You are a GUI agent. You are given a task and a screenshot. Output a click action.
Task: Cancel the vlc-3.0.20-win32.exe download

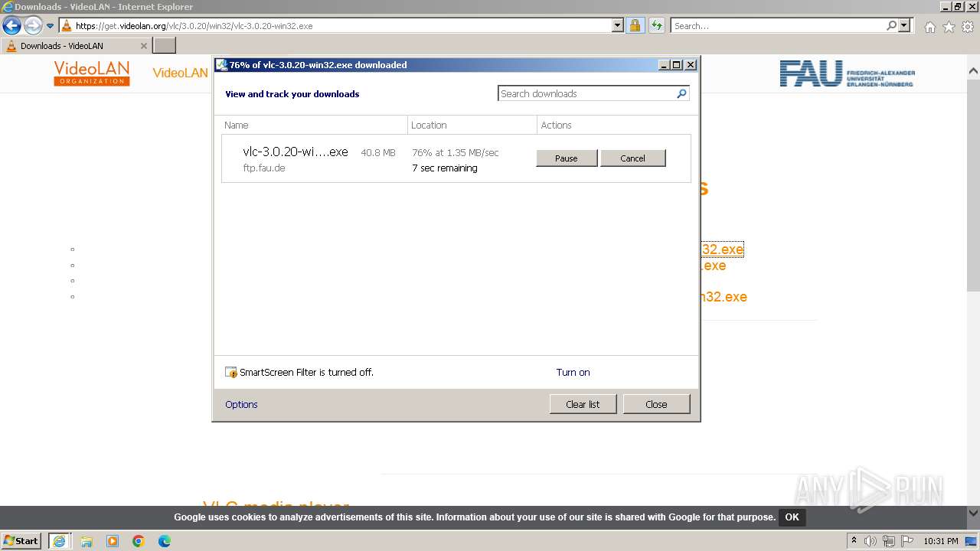[633, 158]
